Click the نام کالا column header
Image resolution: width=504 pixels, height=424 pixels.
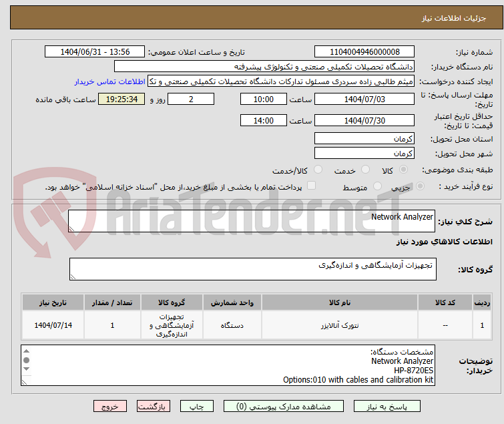tap(340, 302)
